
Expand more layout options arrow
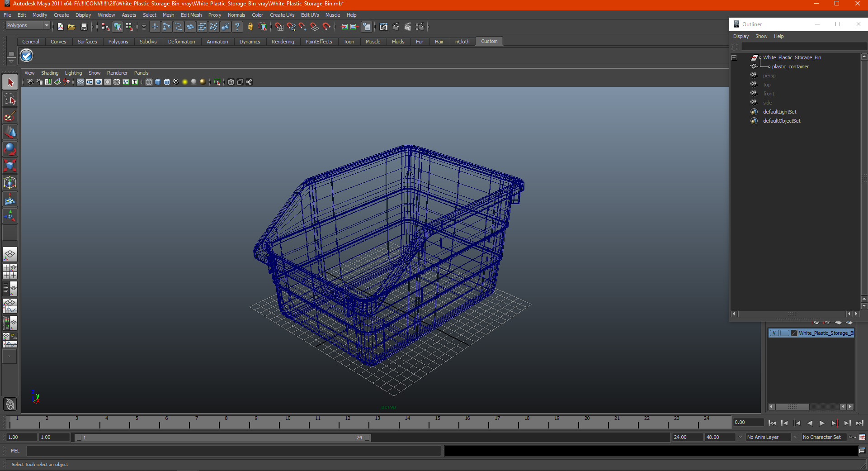tap(9, 357)
